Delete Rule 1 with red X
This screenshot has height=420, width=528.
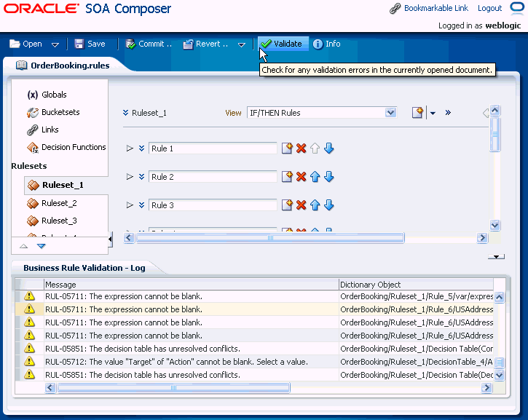[x=302, y=148]
